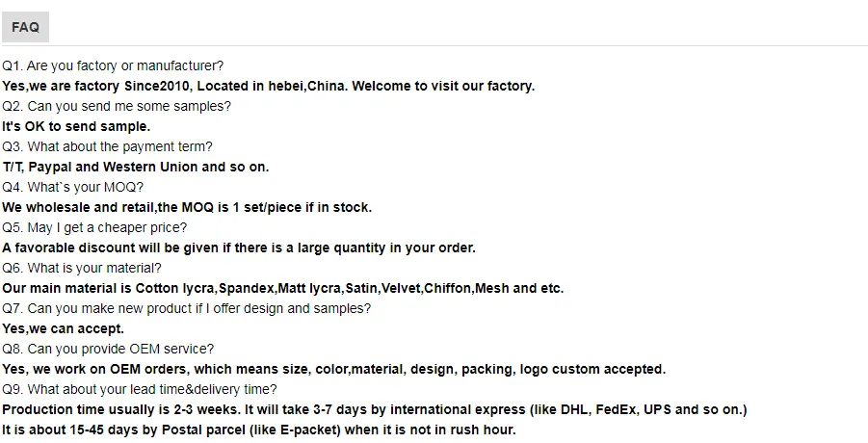This screenshot has height=443, width=868.
Task: Select the "Yes, we can accept" answer
Action: [63, 328]
